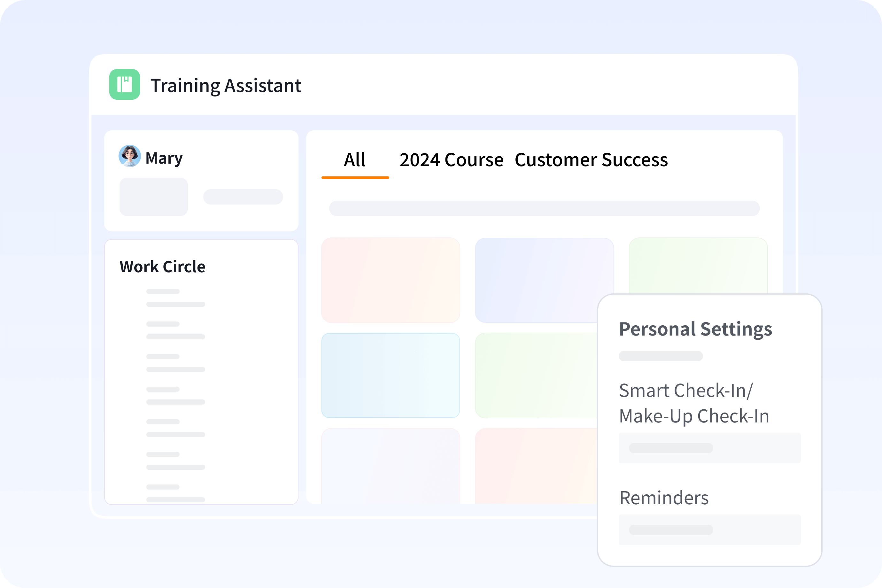Select the first Work Circle list entry

(x=175, y=298)
